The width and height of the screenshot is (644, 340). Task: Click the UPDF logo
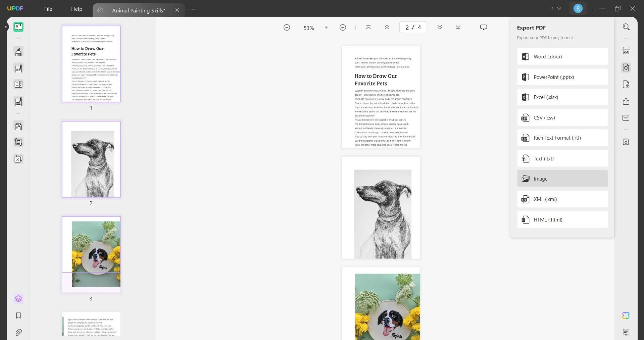[x=15, y=8]
